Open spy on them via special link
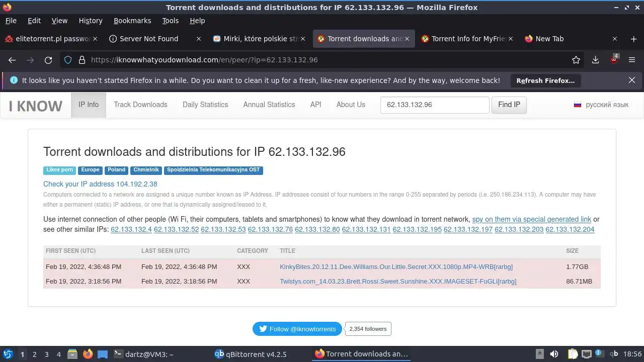The width and height of the screenshot is (644, 362). coord(532,219)
